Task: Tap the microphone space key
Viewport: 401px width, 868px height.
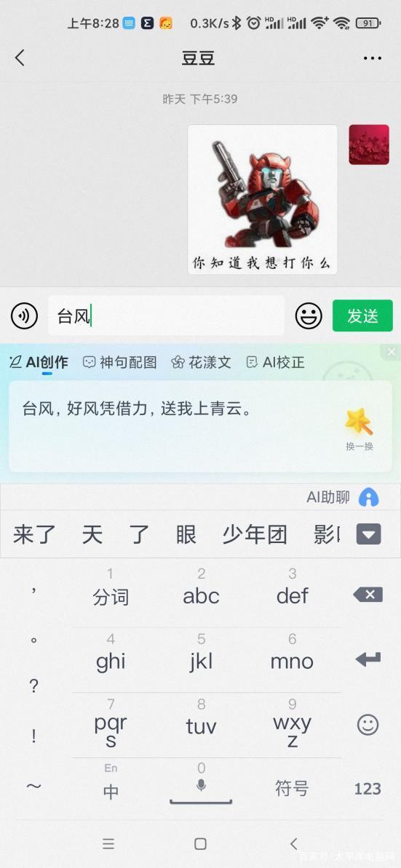Action: [201, 789]
